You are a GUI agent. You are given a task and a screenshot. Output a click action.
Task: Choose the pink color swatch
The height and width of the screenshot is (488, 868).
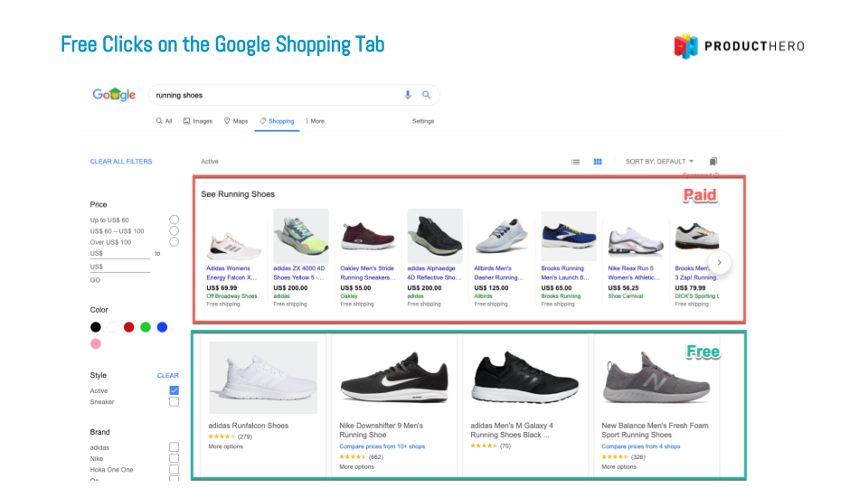click(96, 343)
